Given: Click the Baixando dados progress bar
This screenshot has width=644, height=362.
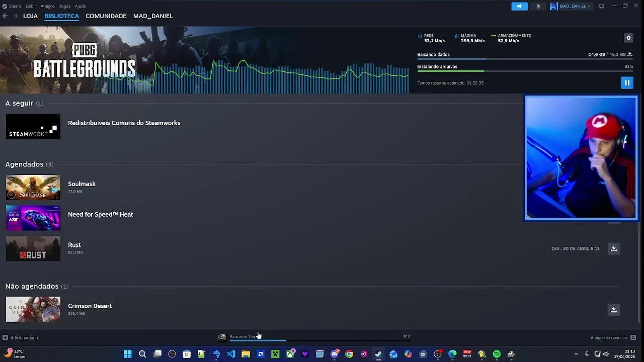Looking at the screenshot, I should click(525, 59).
